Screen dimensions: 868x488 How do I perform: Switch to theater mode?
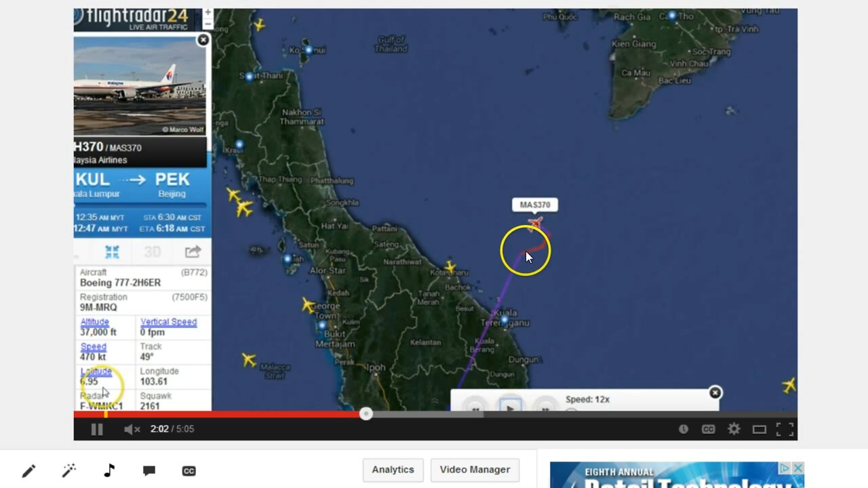point(759,429)
